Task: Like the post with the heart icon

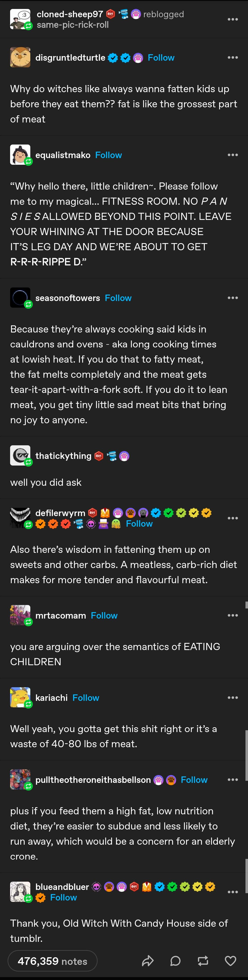Action: tap(231, 961)
